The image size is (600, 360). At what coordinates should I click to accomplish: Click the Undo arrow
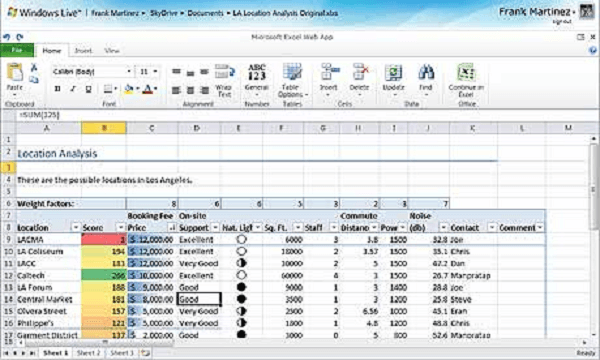click(7, 37)
